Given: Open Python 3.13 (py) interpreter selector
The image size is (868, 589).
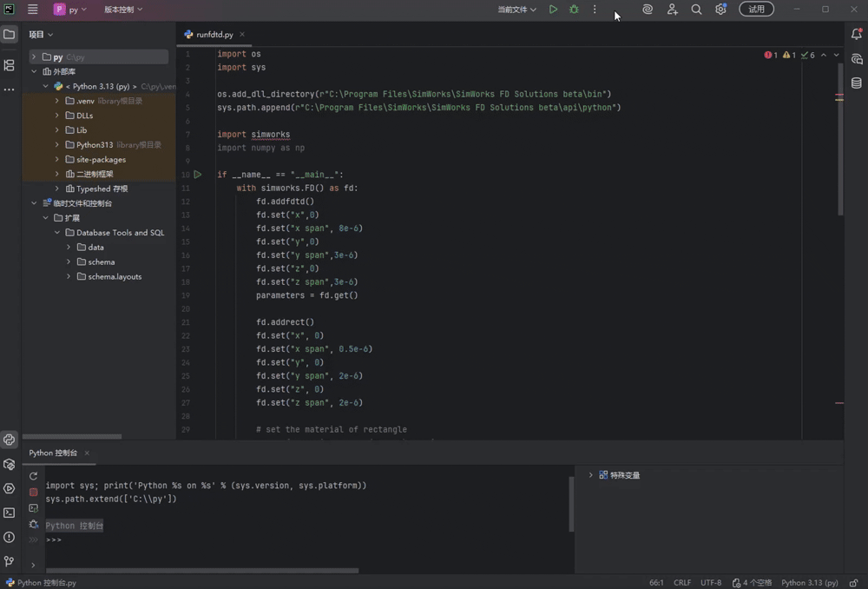Looking at the screenshot, I should coord(809,583).
